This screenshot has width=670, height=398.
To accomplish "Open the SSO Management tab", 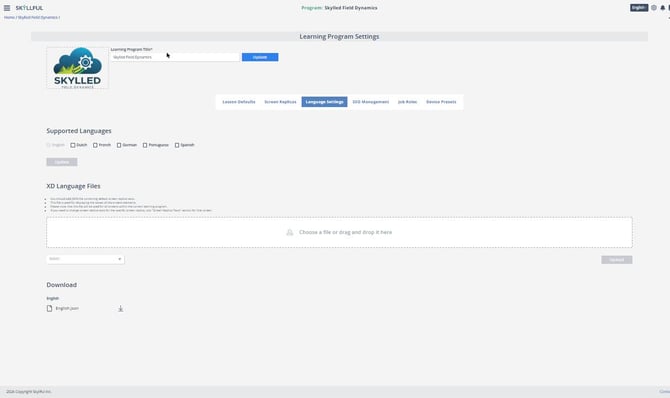I will [x=370, y=102].
